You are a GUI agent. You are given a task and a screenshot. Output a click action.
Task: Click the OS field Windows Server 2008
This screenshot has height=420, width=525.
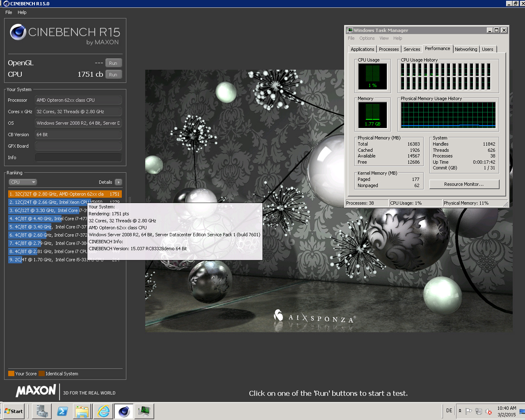(78, 123)
